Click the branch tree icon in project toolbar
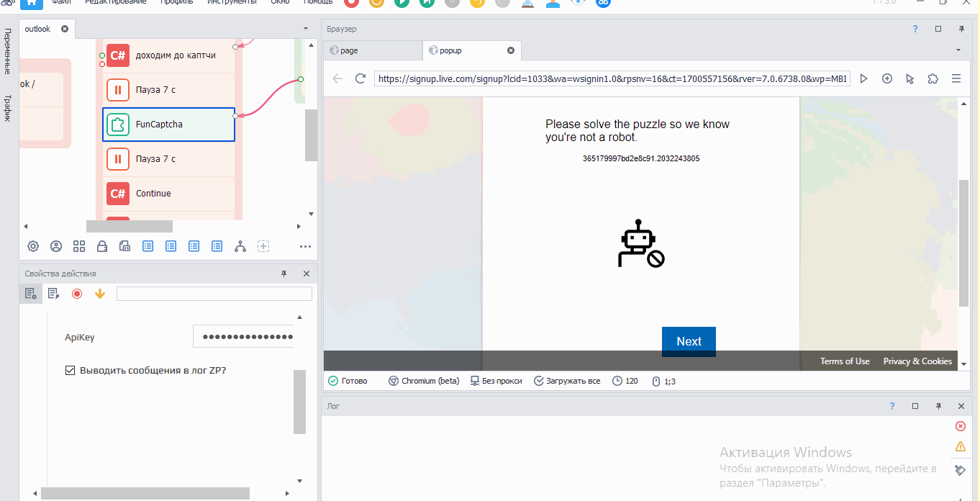Screen dimensions: 980x501 [x=240, y=246]
